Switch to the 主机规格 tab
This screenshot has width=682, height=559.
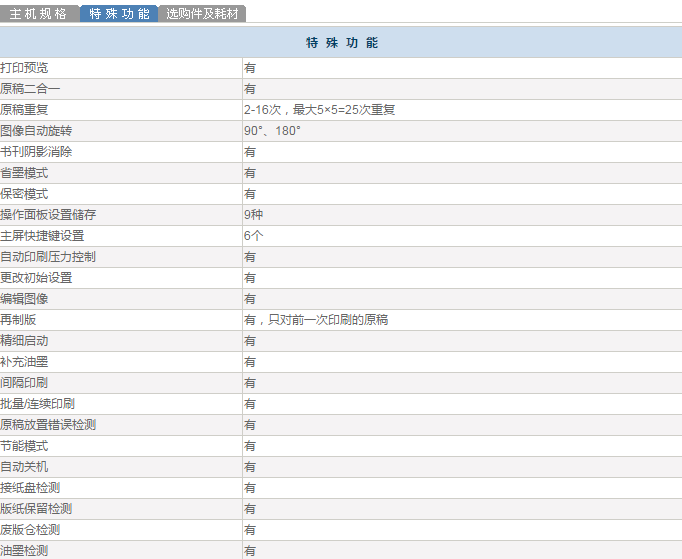(x=39, y=13)
